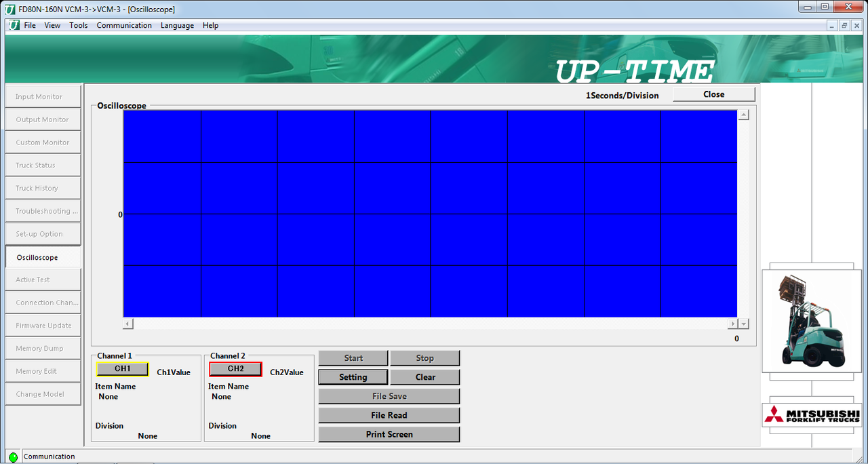
Task: Click the File Read button
Action: (x=389, y=415)
